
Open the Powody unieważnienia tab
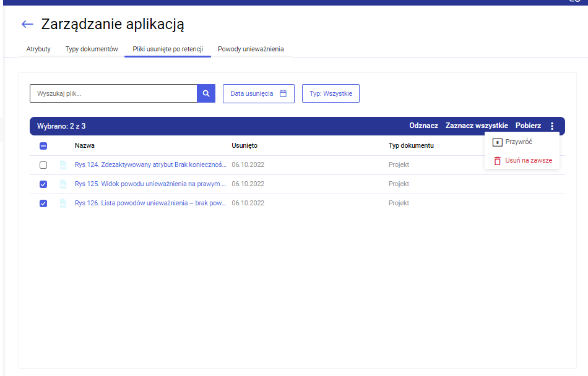point(251,49)
